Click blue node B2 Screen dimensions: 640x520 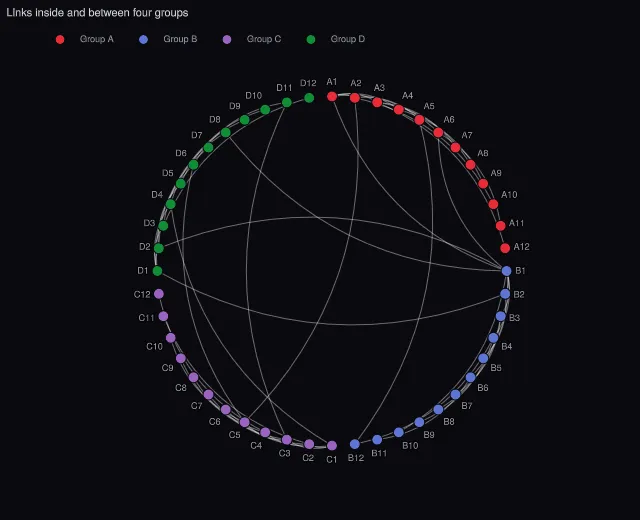pos(505,294)
